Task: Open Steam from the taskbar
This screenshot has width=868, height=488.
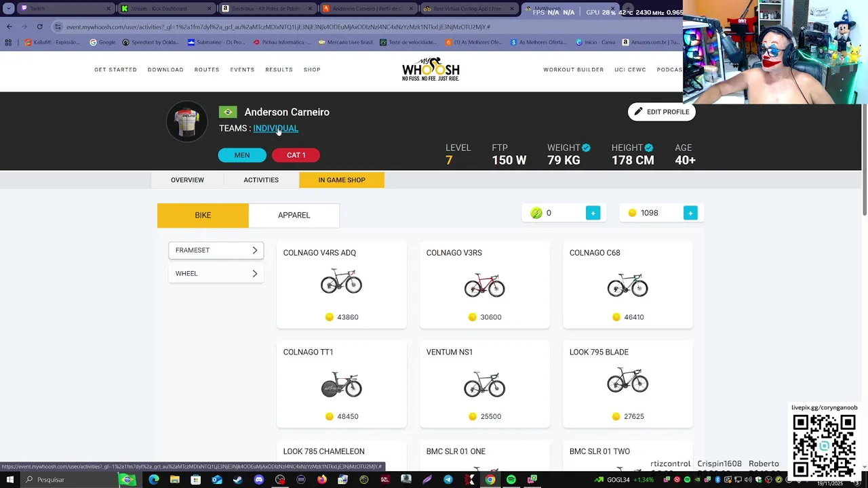Action: pyautogui.click(x=237, y=480)
